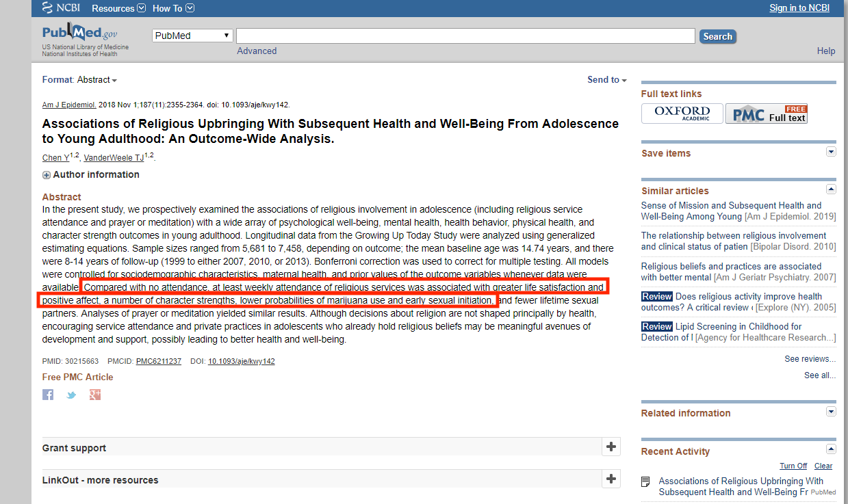Screen dimensions: 848x504
Task: Click the Abstract heading
Action: 62,197
